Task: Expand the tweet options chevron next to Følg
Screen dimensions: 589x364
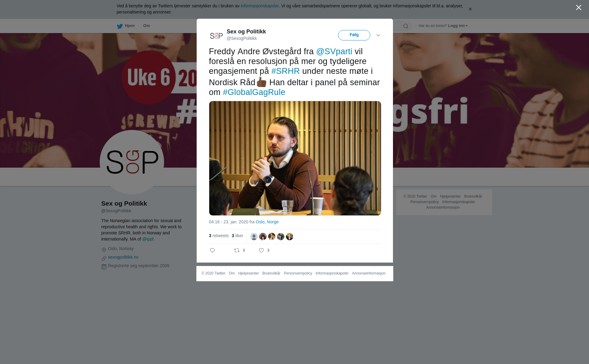Action: (378, 35)
